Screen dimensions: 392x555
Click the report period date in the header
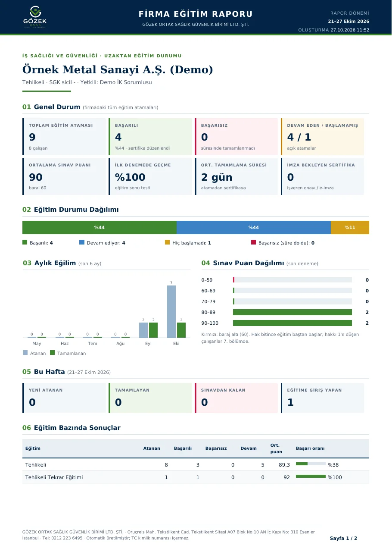(348, 21)
